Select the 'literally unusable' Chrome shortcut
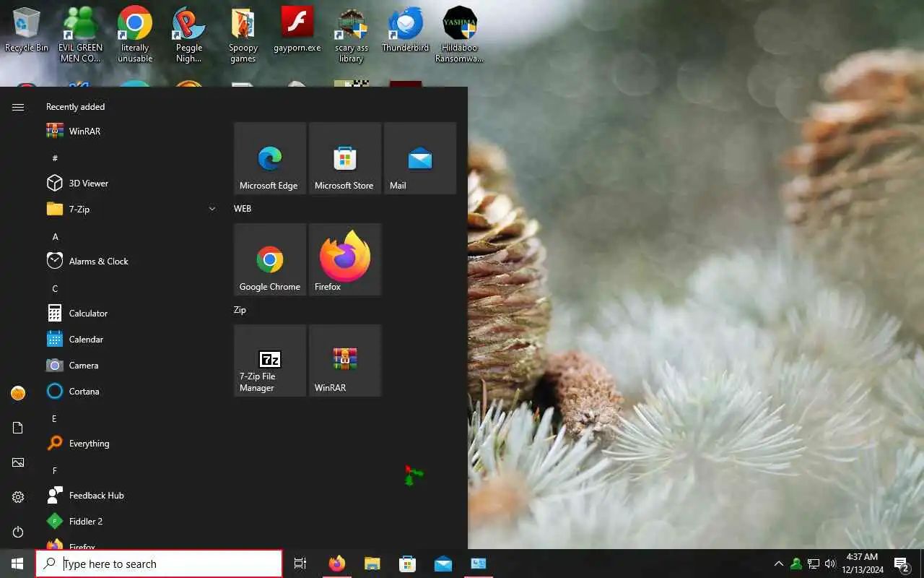The width and height of the screenshot is (924, 578). tap(135, 35)
